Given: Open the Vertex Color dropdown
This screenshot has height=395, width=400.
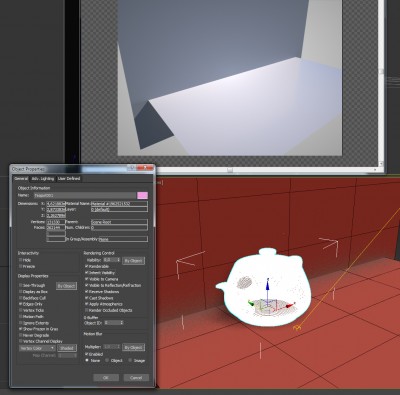Looking at the screenshot, I should pyautogui.click(x=37, y=348).
